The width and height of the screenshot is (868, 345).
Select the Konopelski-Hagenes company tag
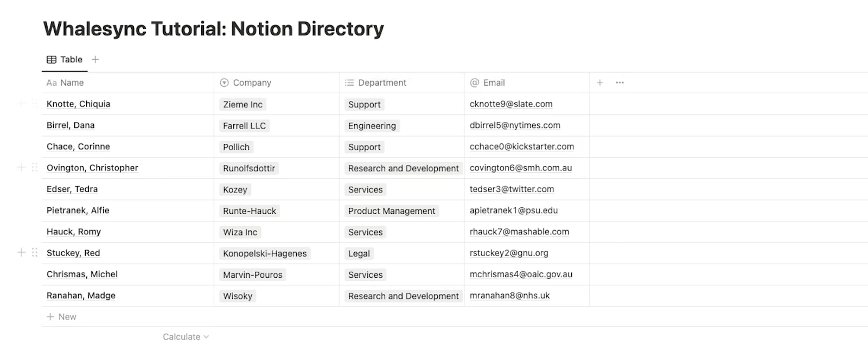click(x=265, y=253)
